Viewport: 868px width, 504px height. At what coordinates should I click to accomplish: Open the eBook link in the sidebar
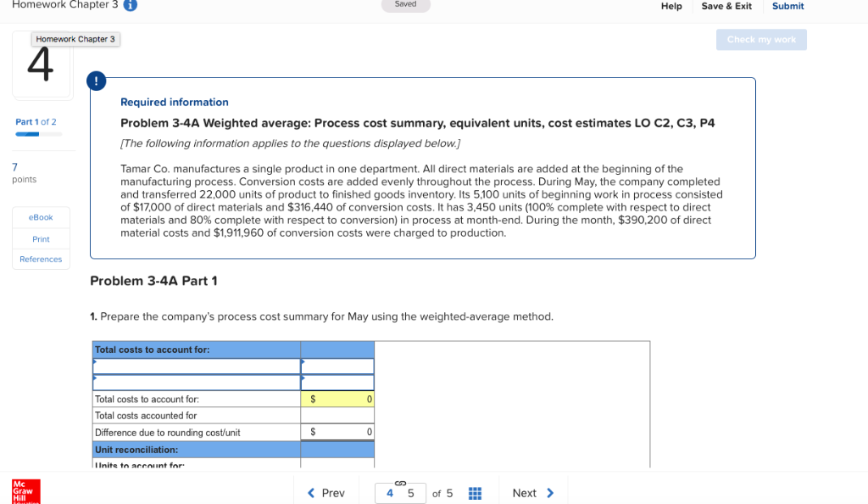pyautogui.click(x=40, y=217)
